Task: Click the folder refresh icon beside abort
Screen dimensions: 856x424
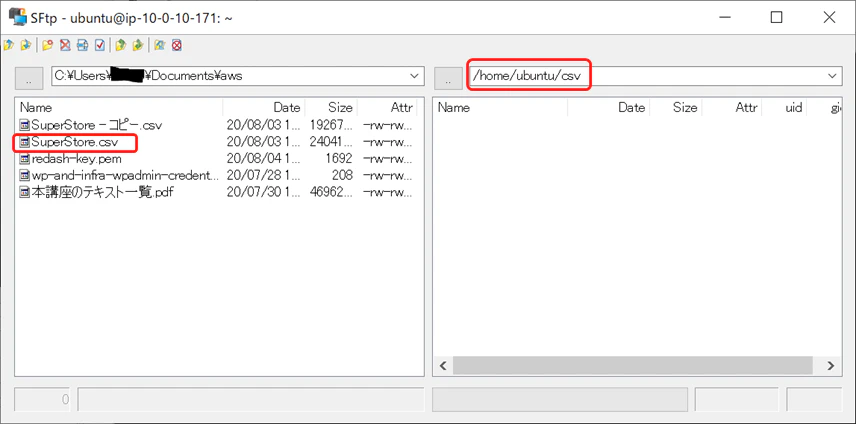Action: click(x=159, y=45)
